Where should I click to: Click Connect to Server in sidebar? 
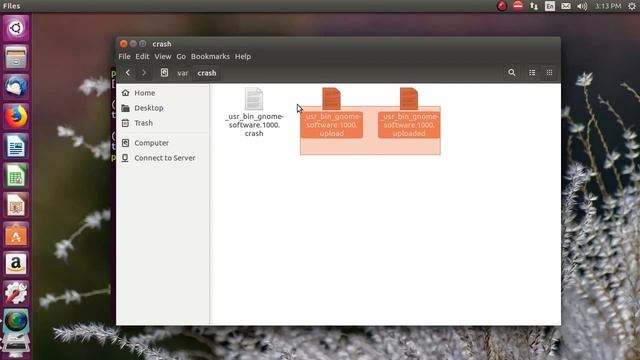point(163,158)
